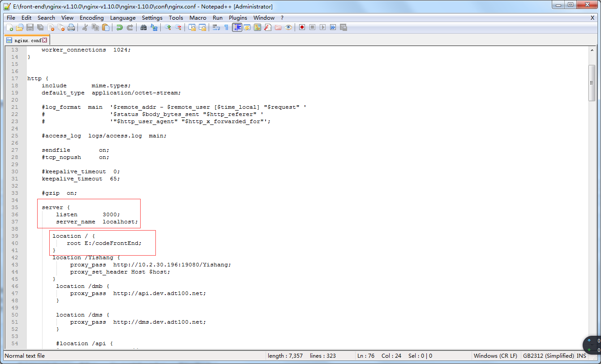This screenshot has width=601, height=364.
Task: Save the current file via toolbar
Action: [x=30, y=27]
